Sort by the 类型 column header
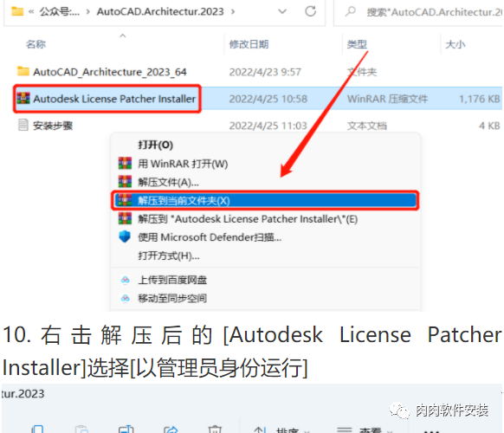Screen dimensions: 504x433 pyautogui.click(x=357, y=44)
